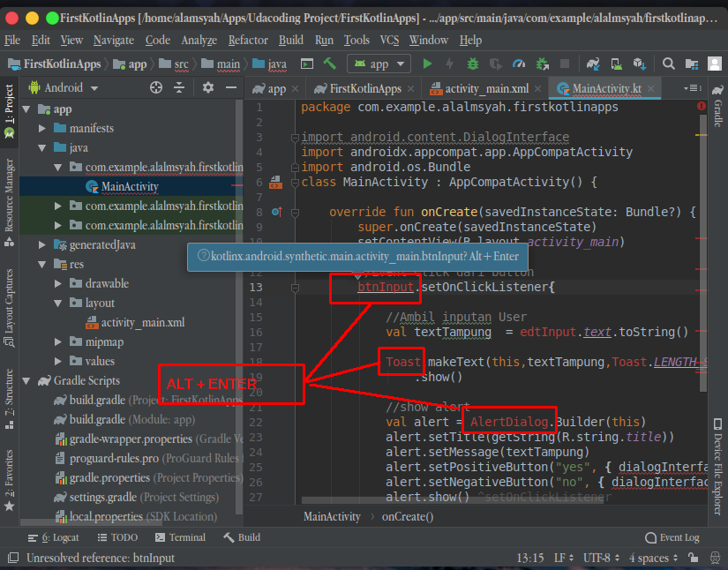Click collapse all icon in Project panel
The width and height of the screenshot is (728, 570).
point(179,87)
